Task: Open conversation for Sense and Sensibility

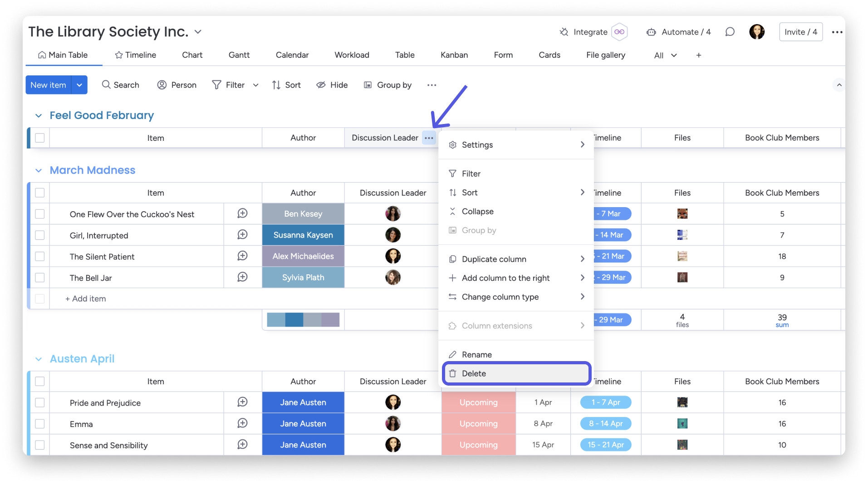Action: 243,445
